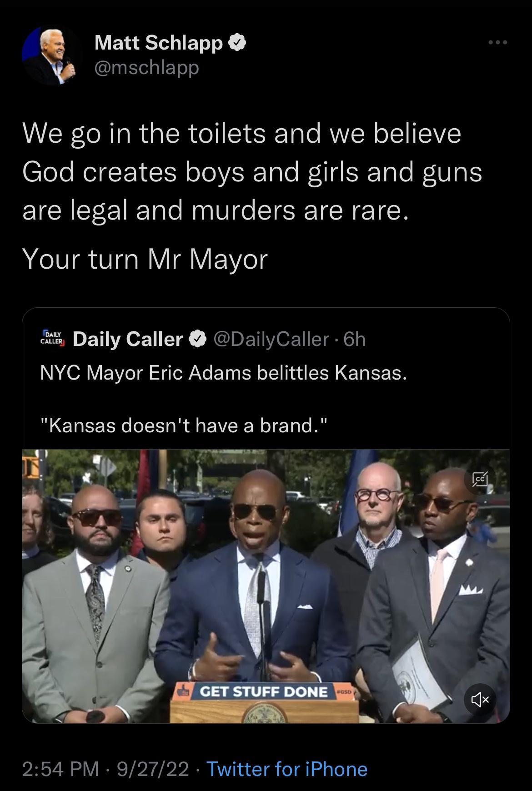Viewport: 532px width, 791px height.
Task: Click the Daily Caller verified badge
Action: point(197,339)
